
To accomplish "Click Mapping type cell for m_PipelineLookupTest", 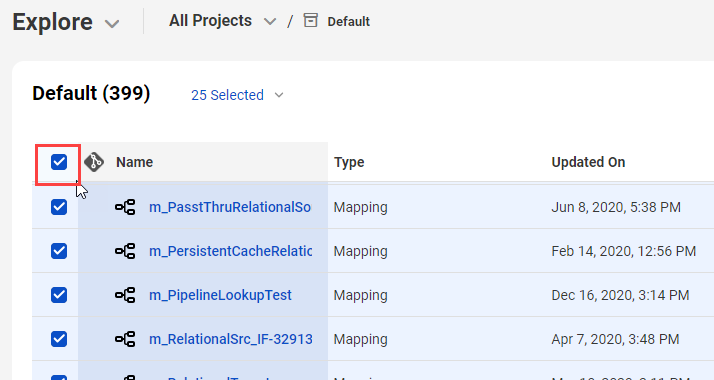I will pos(361,295).
